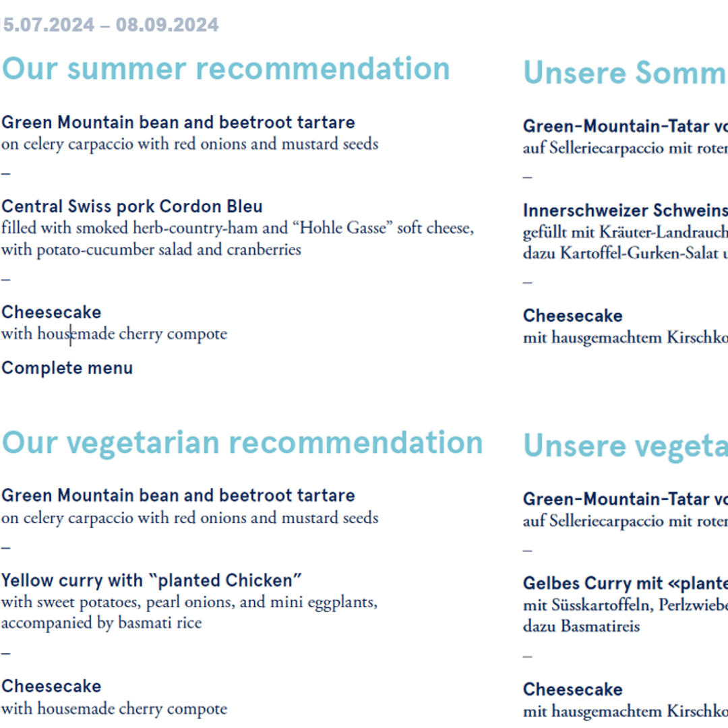Click the 'with potato-cucumber salad and cranberries' line

(152, 250)
